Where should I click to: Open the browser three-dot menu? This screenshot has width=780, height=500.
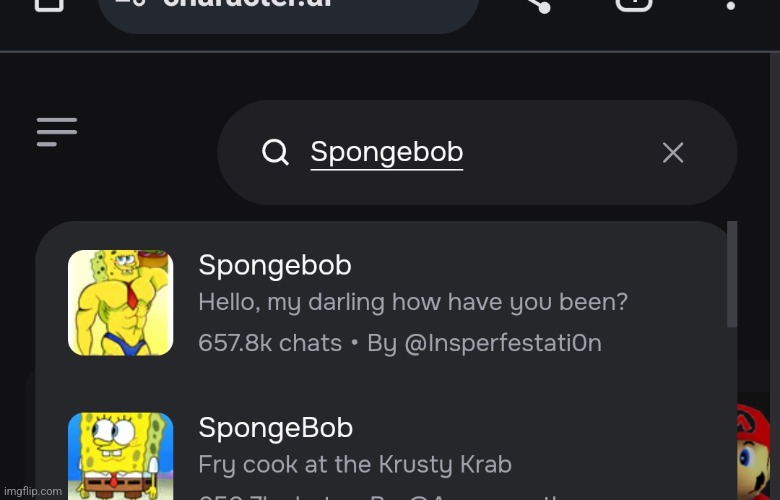(x=730, y=5)
